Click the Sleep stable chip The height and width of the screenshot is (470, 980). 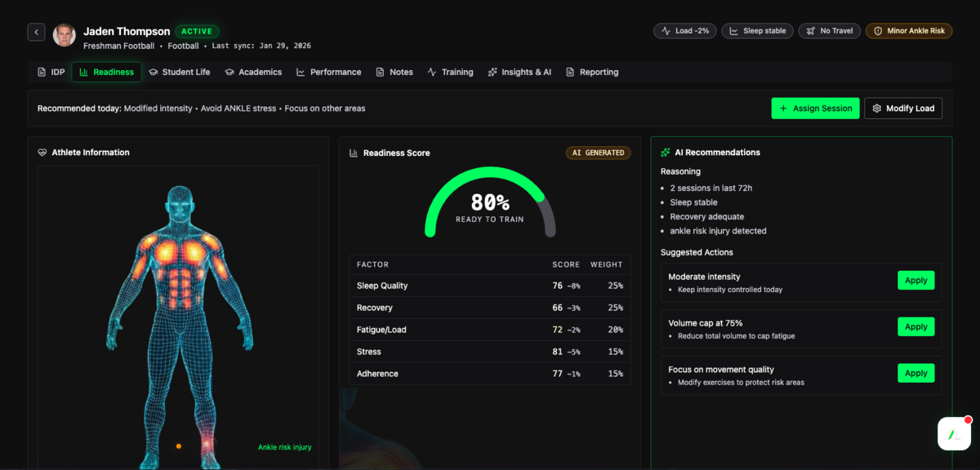click(758, 31)
